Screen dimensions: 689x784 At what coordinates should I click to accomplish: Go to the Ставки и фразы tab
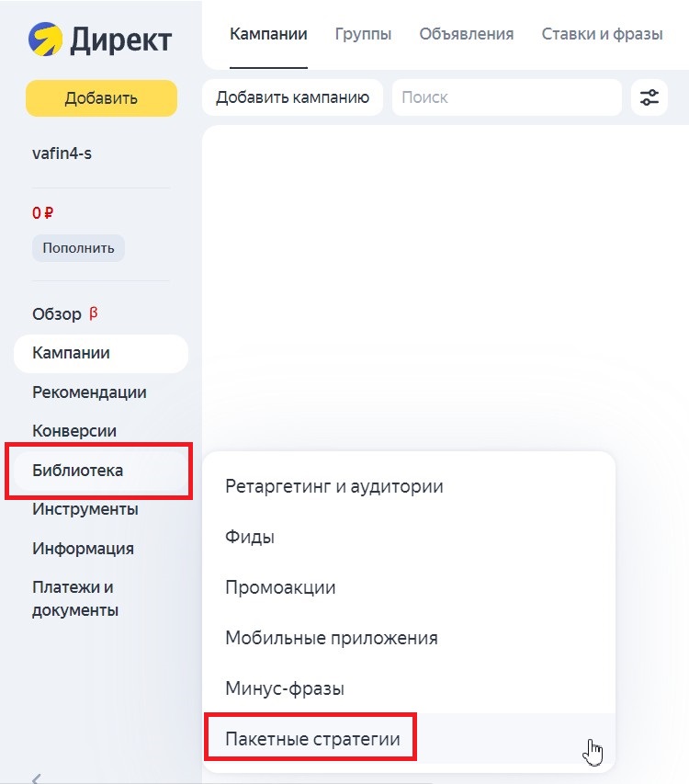pos(602,35)
